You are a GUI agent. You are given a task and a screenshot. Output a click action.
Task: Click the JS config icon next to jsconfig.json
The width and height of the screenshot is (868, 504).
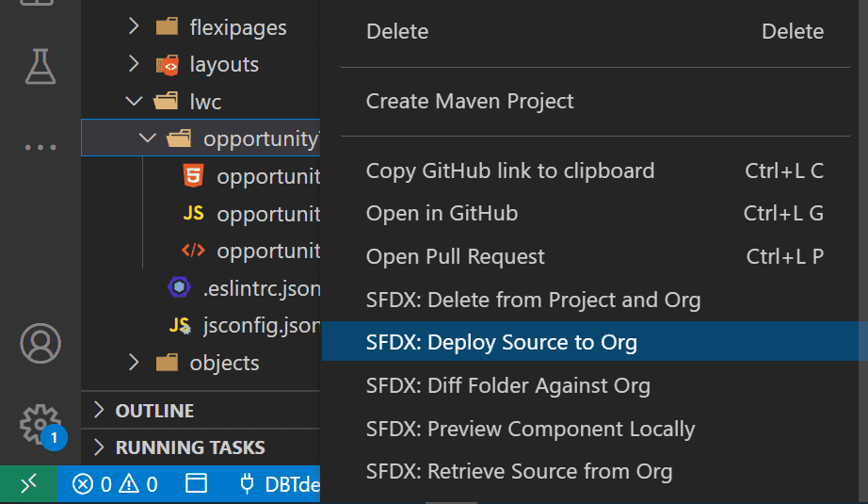[180, 325]
